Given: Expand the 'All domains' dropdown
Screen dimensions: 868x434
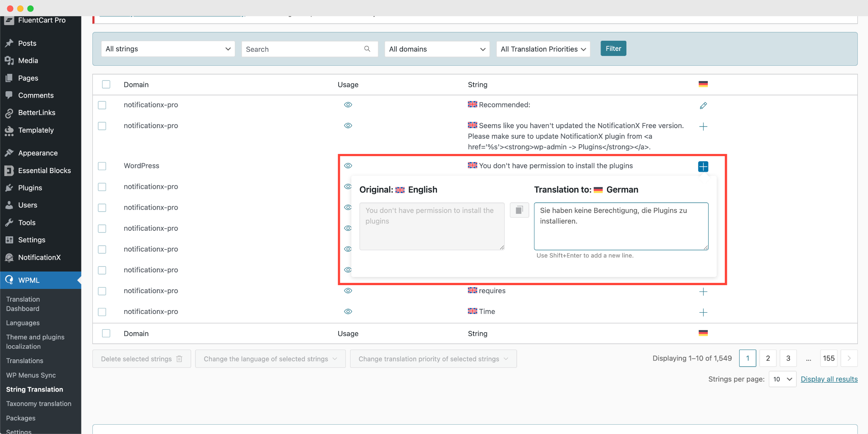Looking at the screenshot, I should coord(437,49).
